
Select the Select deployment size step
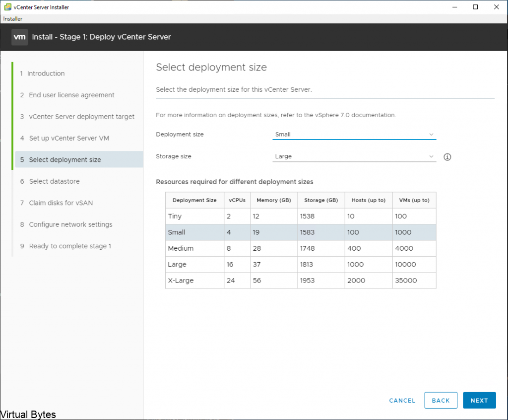tap(79, 159)
